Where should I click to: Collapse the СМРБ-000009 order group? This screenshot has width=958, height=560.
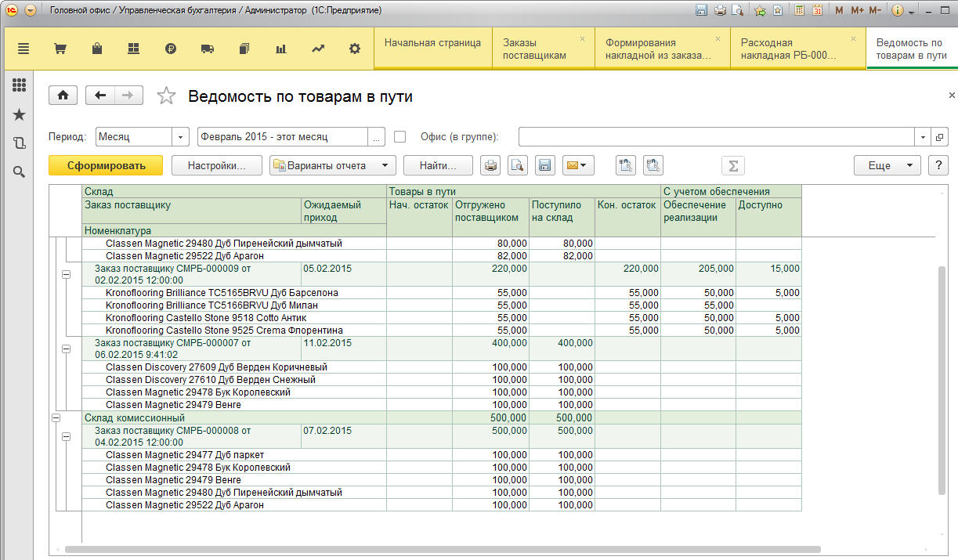pyautogui.click(x=66, y=274)
